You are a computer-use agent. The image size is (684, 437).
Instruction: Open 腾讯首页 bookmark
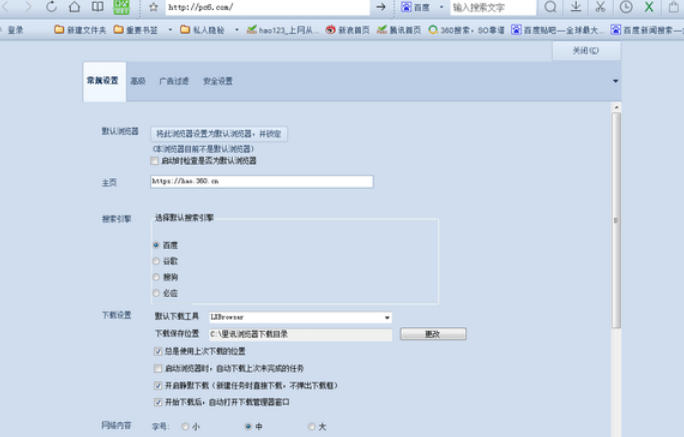click(x=399, y=30)
